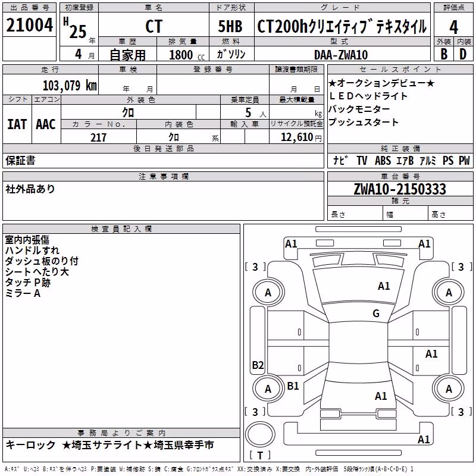Click the G mark on the windshield
The height and width of the screenshot is (476, 476).
point(376,314)
